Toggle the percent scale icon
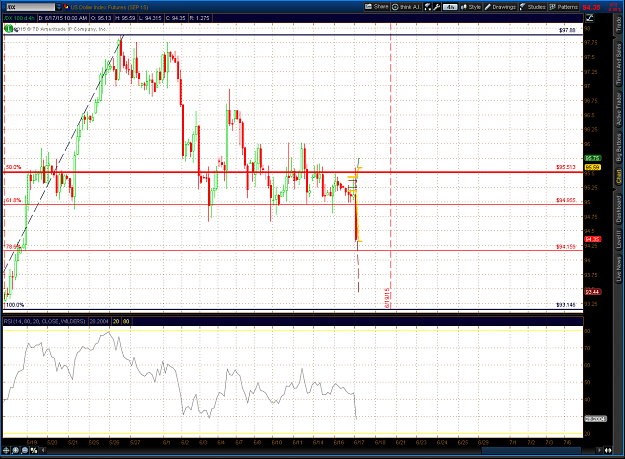 pos(33,450)
